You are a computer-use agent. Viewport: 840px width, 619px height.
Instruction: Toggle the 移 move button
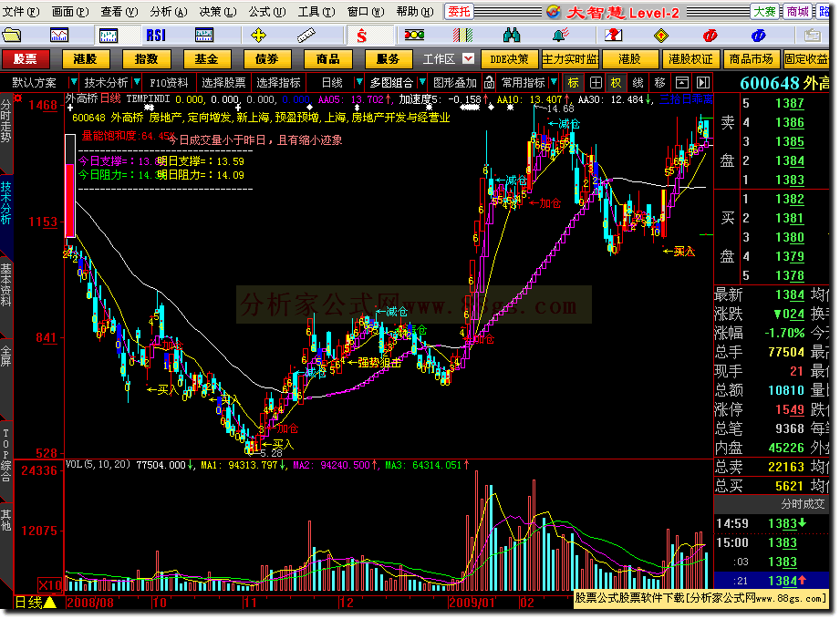click(659, 82)
